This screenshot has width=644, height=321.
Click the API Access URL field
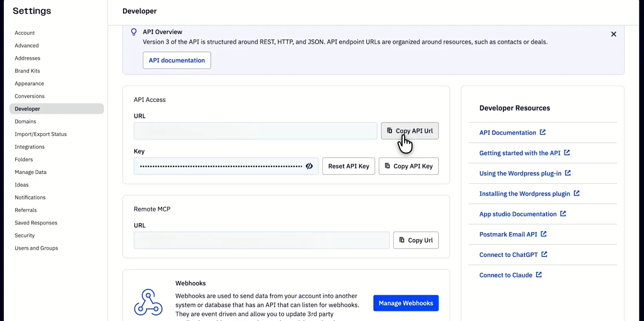(255, 131)
